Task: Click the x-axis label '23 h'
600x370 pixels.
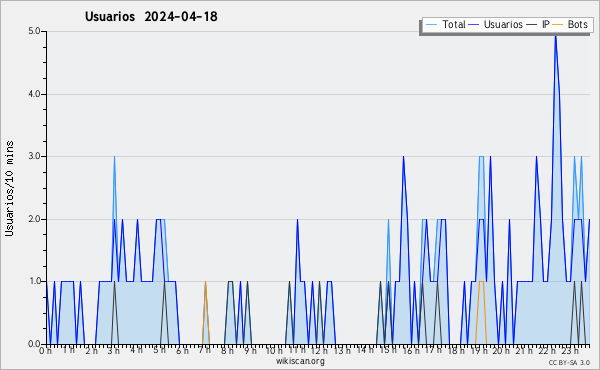Action: (570, 351)
